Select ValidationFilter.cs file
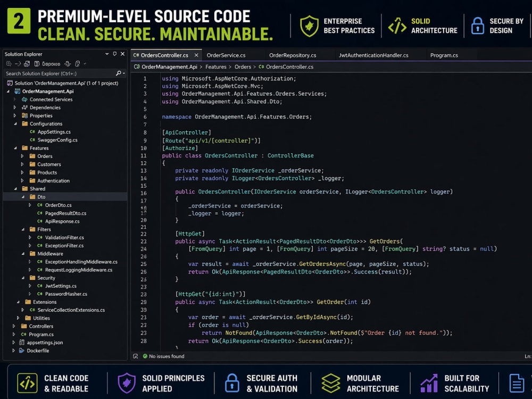This screenshot has width=532, height=399. click(x=65, y=237)
